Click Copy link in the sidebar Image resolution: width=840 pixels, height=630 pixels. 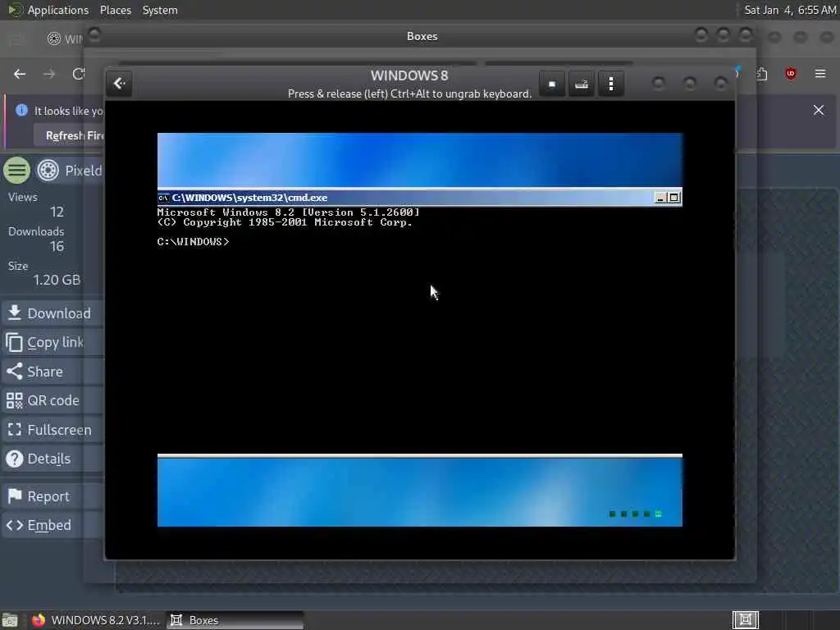pos(52,342)
